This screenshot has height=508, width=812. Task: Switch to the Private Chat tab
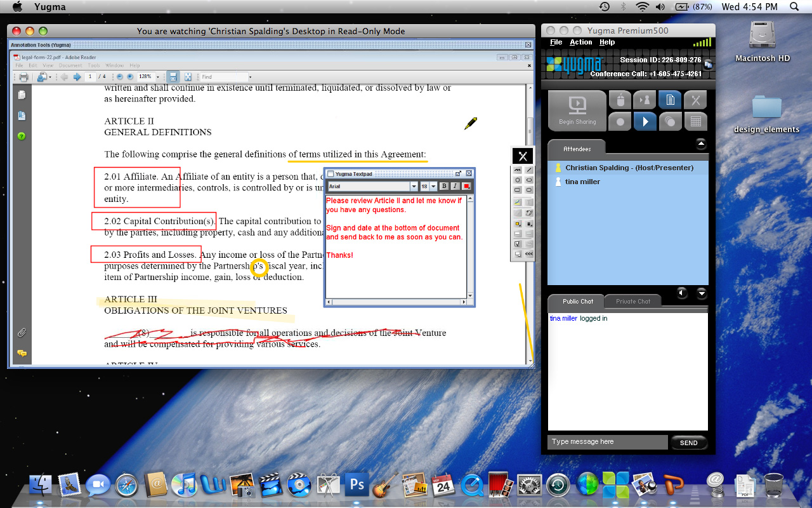[633, 302]
